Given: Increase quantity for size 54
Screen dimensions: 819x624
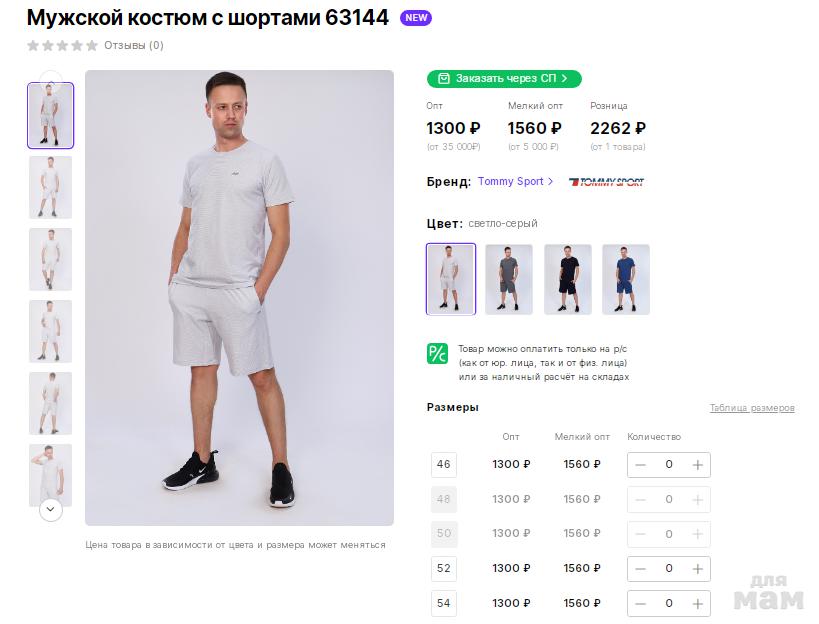Looking at the screenshot, I should [697, 604].
